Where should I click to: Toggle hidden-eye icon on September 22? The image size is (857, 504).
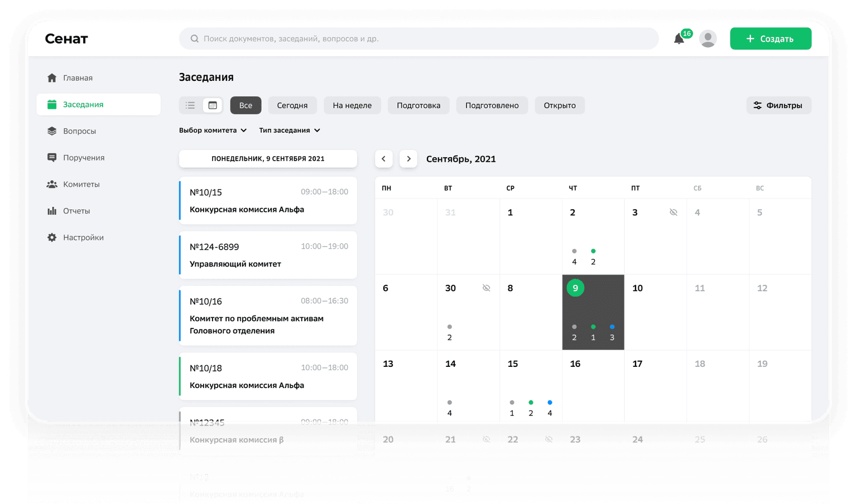[x=549, y=439]
